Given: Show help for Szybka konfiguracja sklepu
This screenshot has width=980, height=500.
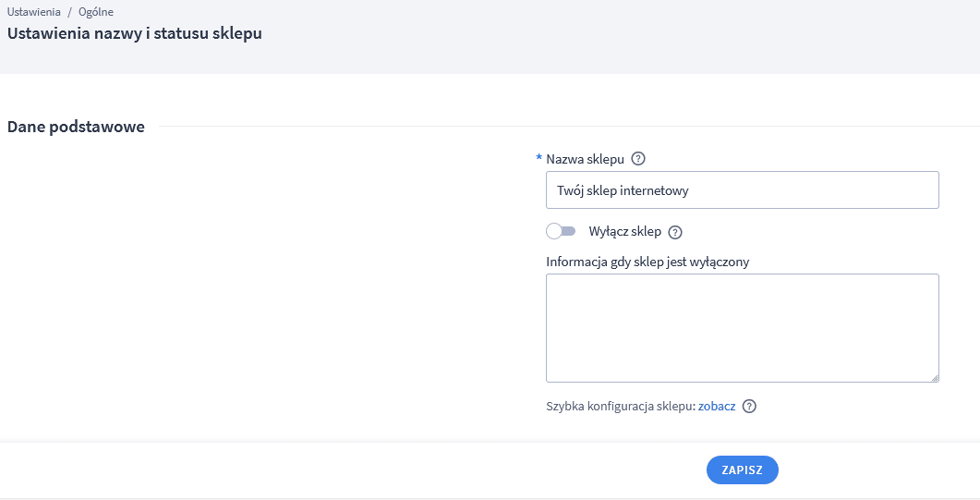Looking at the screenshot, I should [x=749, y=407].
